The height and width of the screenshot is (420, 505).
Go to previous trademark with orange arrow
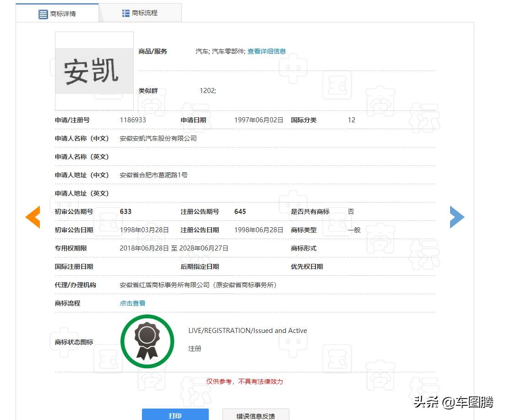coord(33,217)
